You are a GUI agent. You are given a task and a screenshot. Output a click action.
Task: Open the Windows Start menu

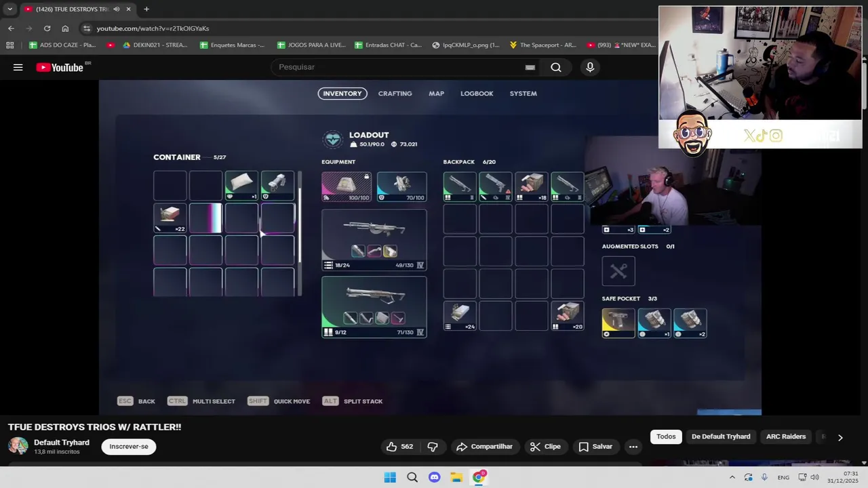point(390,477)
